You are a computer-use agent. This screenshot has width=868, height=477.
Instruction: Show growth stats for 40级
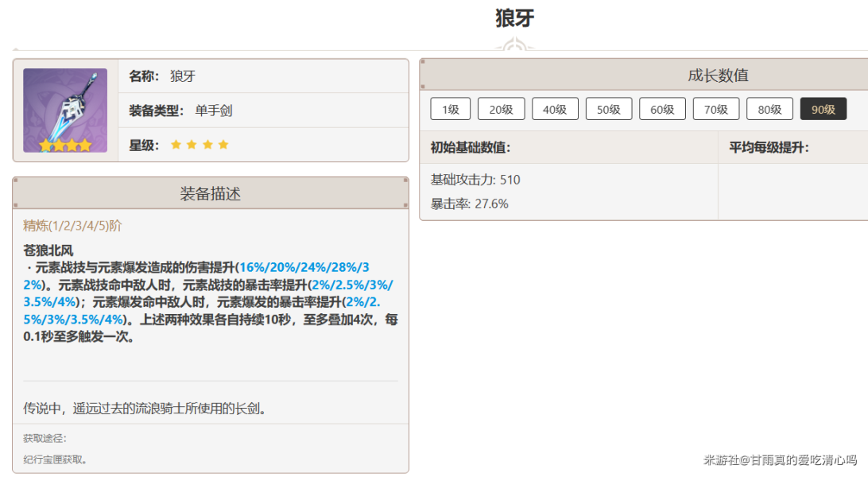(x=555, y=110)
